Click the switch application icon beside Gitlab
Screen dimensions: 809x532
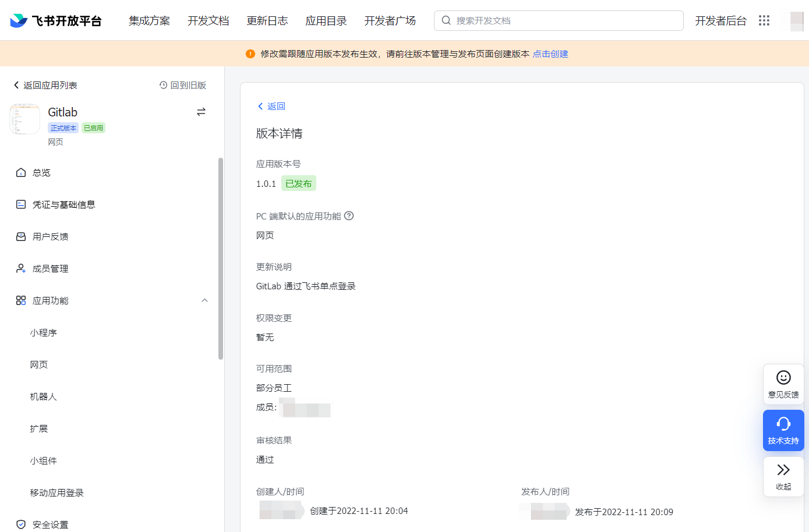pos(201,111)
